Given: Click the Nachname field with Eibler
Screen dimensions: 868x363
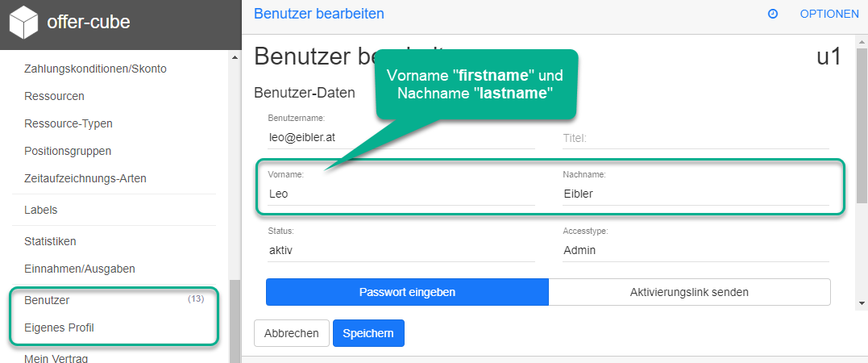Looking at the screenshot, I should tap(696, 194).
